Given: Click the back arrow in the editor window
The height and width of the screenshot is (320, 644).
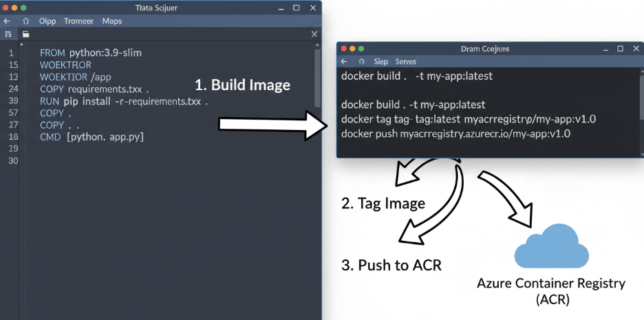Looking at the screenshot, I should 7,21.
